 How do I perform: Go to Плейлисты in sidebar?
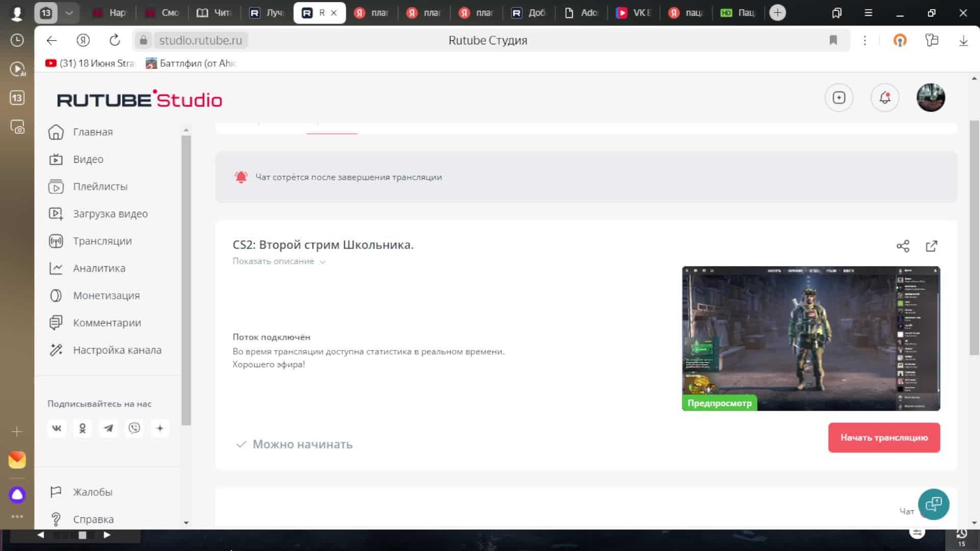pos(88,187)
